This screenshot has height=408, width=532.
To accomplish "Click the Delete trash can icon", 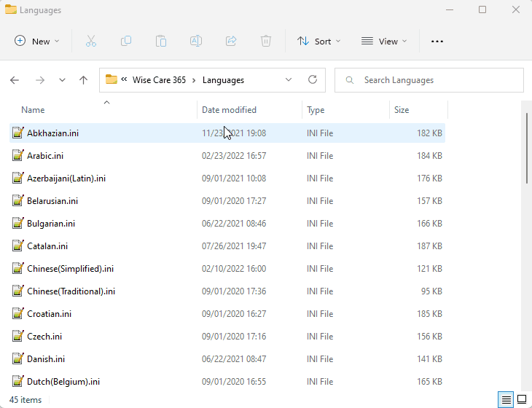I will (266, 41).
